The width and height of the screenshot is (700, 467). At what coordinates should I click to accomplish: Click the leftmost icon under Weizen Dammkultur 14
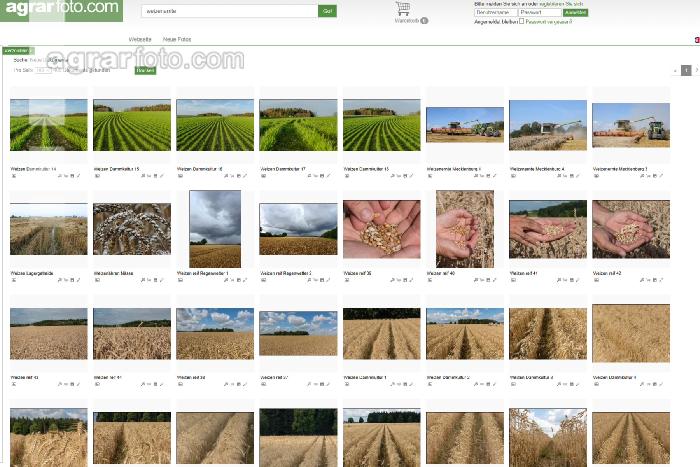click(13, 176)
